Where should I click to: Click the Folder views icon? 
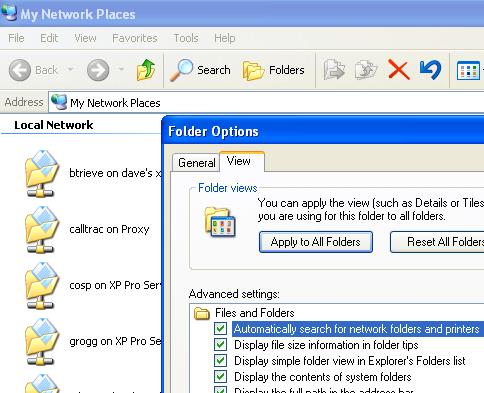(220, 222)
